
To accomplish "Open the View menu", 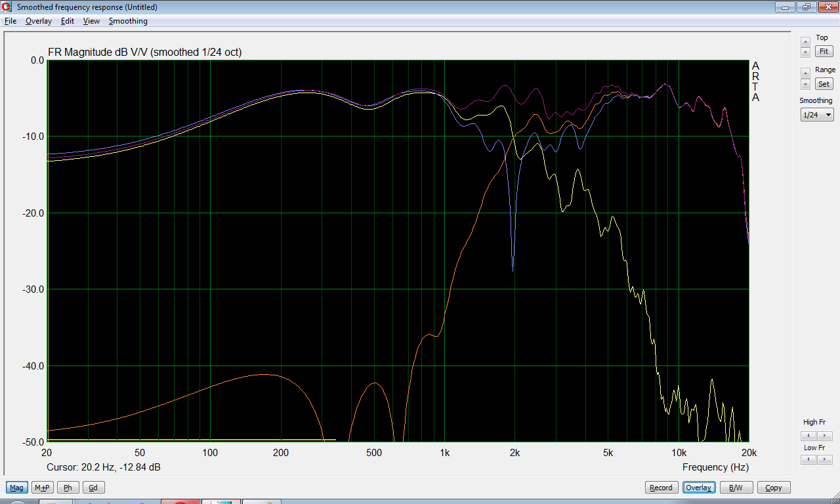I will pyautogui.click(x=91, y=21).
